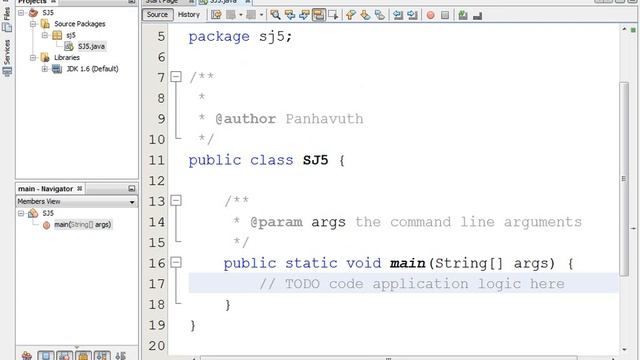Viewport: 640px width, 360px height.
Task: Fold the main method at line 16
Action: (176, 262)
